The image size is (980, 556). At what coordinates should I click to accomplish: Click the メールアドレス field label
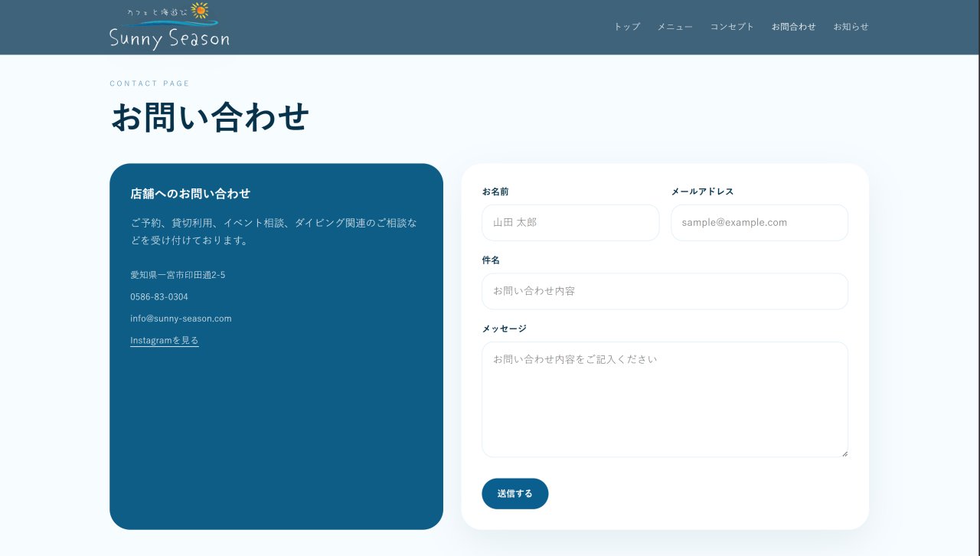pos(702,191)
